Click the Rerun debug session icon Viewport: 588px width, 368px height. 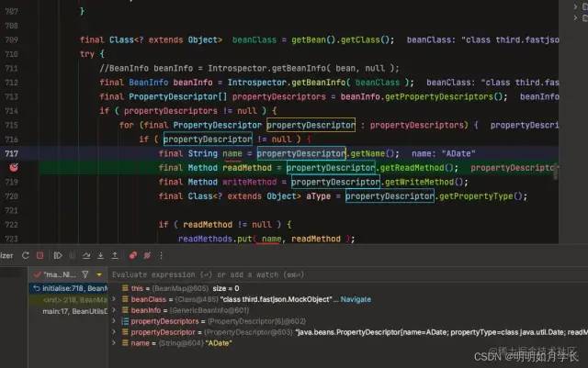coord(26,255)
